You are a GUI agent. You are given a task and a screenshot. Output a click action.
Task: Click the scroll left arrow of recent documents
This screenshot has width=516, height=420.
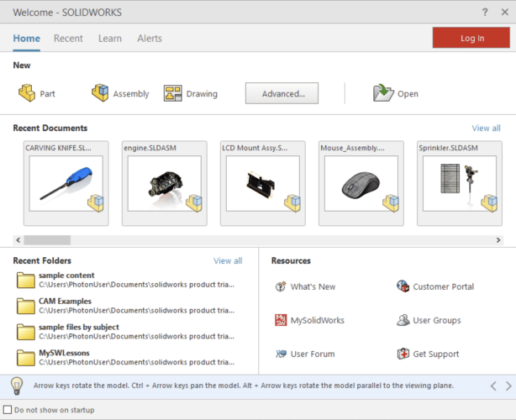pos(18,240)
